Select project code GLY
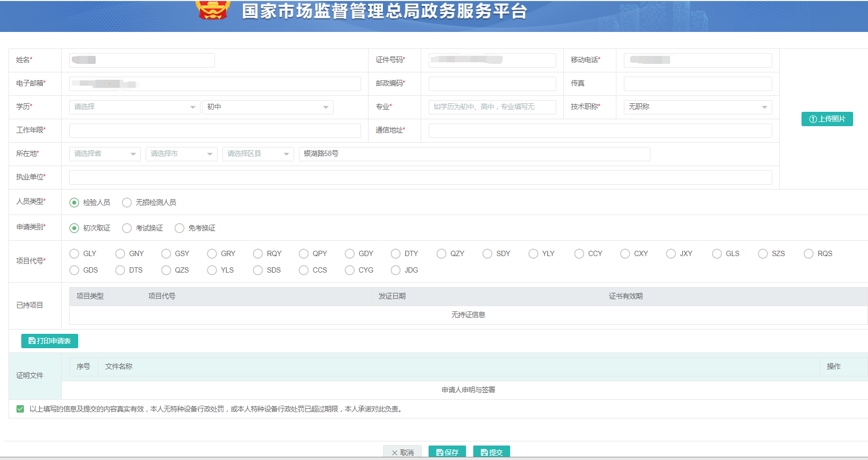Screen dimensions: 868x460 (74, 253)
